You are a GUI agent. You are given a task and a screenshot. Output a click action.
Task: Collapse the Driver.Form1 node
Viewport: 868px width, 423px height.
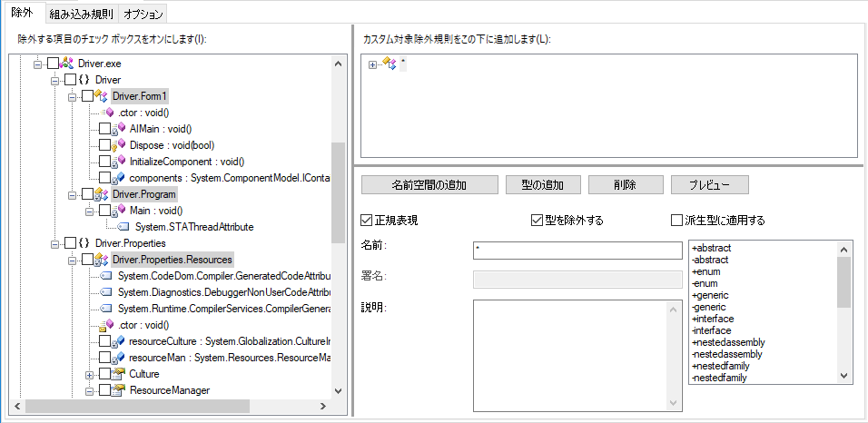tap(72, 97)
